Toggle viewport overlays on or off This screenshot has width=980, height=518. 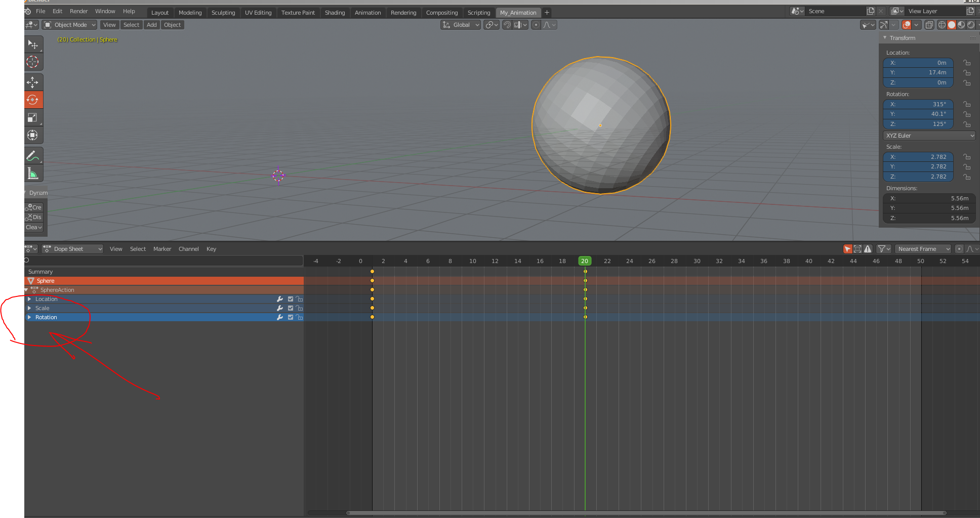(907, 25)
